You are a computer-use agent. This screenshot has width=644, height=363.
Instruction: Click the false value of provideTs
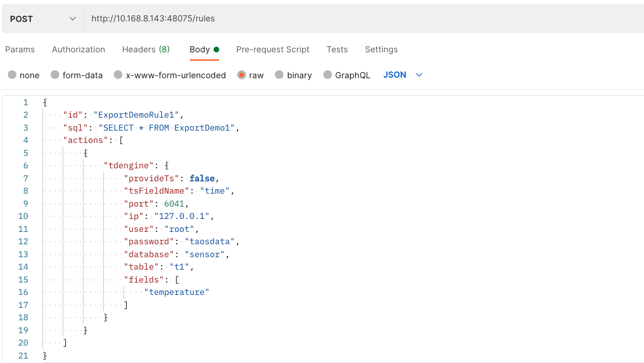click(x=202, y=178)
